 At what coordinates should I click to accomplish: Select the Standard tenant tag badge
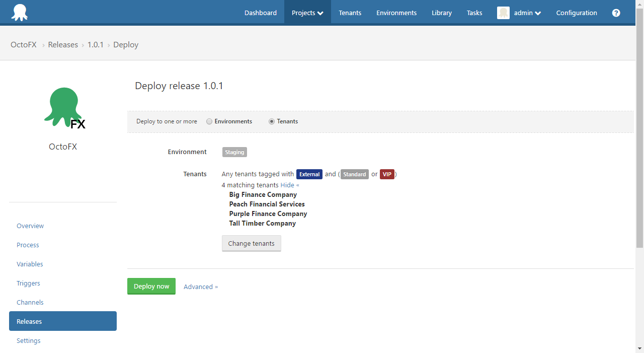tap(354, 174)
